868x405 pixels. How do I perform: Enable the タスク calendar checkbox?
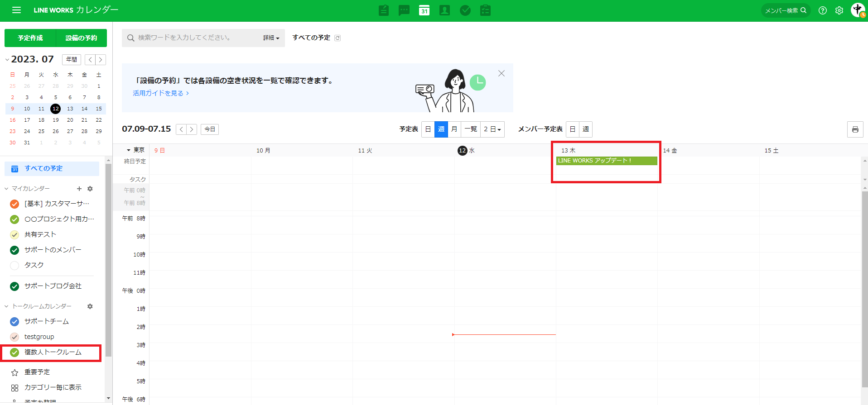(14, 266)
